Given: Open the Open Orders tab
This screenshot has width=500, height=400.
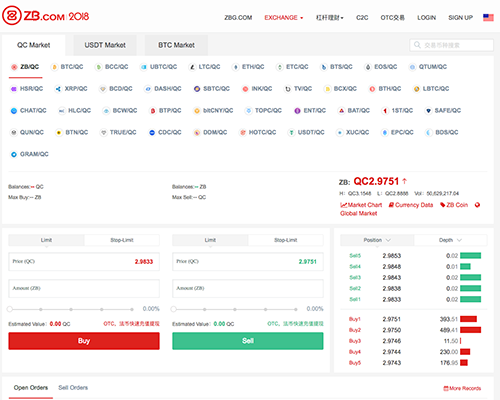Looking at the screenshot, I should [31, 388].
